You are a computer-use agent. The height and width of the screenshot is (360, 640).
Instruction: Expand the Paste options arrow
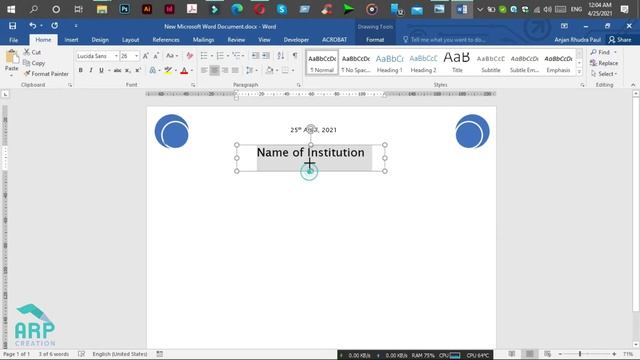[x=11, y=76]
